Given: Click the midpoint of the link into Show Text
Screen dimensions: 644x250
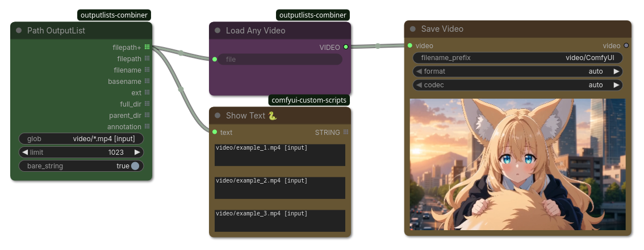Looking at the screenshot, I should [x=181, y=89].
